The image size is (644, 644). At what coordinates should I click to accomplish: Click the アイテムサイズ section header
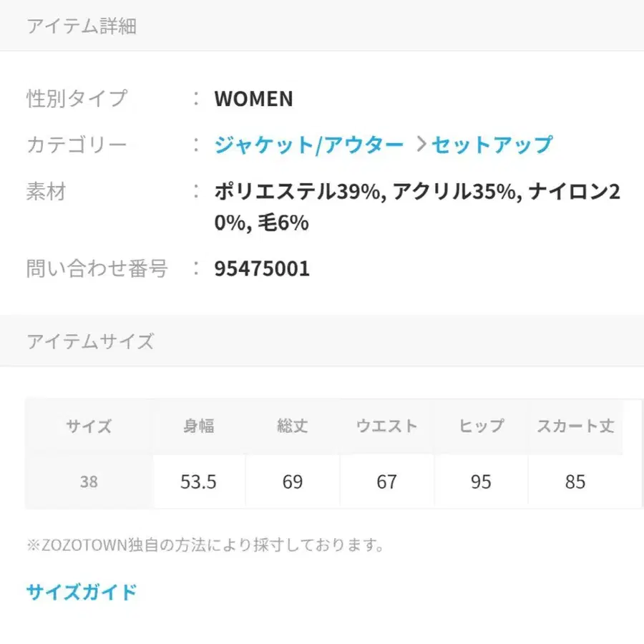[89, 341]
